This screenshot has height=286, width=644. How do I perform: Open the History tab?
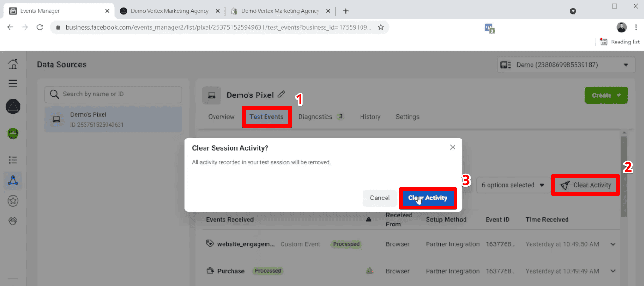coord(370,116)
